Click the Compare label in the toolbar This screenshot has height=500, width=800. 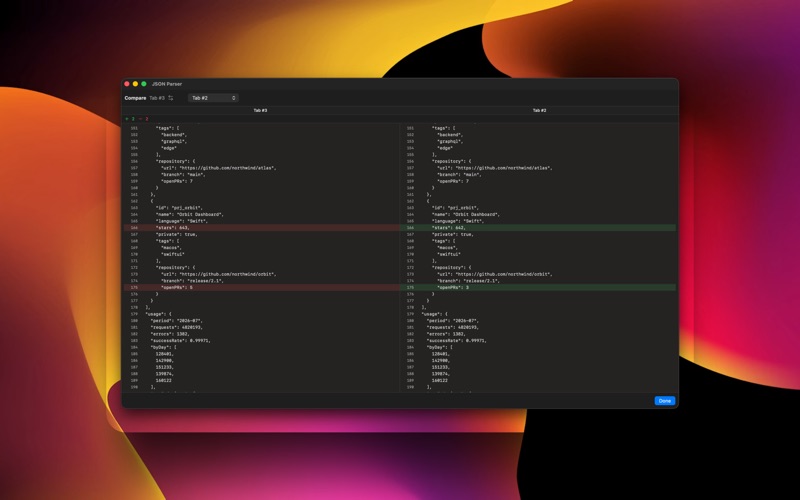point(135,98)
